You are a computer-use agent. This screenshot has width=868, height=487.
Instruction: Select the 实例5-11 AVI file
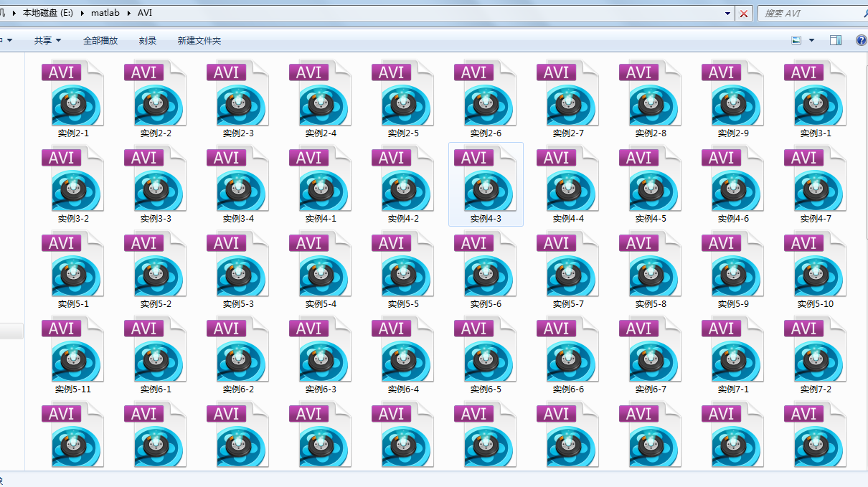click(x=73, y=355)
